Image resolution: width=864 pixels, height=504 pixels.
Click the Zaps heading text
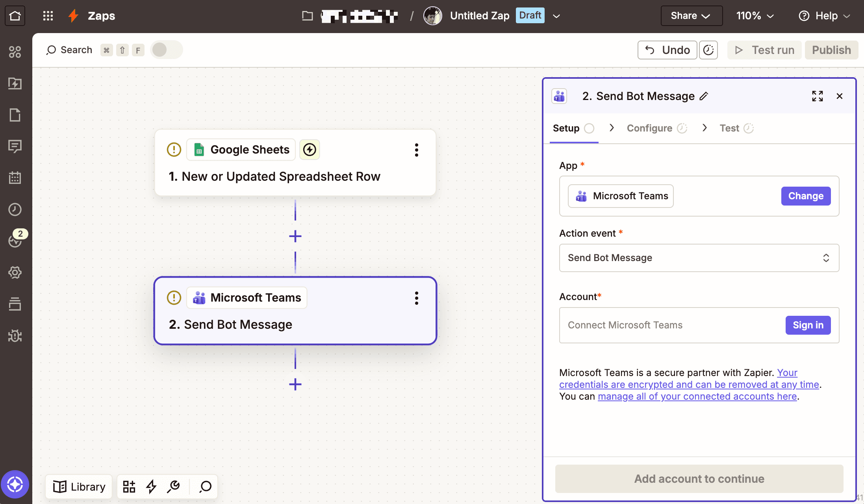[101, 16]
